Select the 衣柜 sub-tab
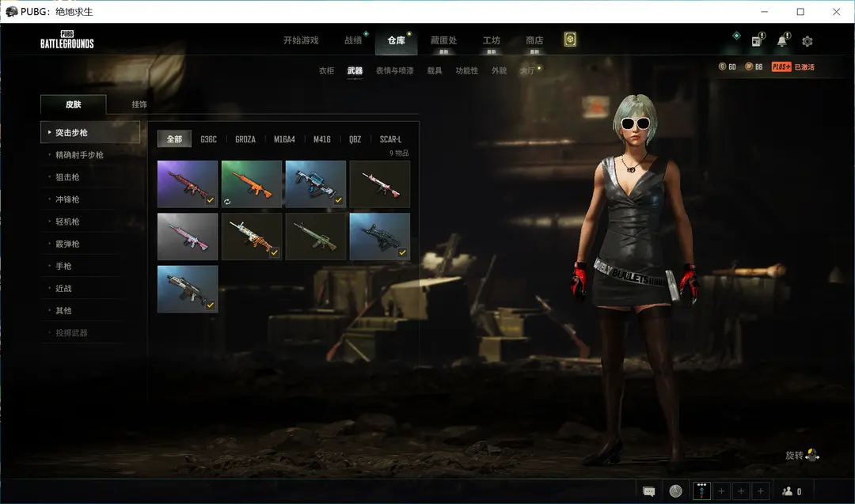The image size is (855, 504). [327, 70]
